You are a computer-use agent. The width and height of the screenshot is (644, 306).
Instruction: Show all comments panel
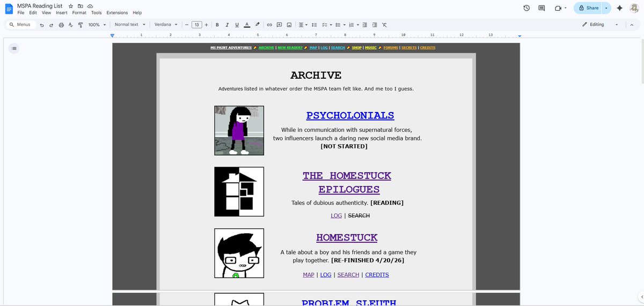(541, 8)
